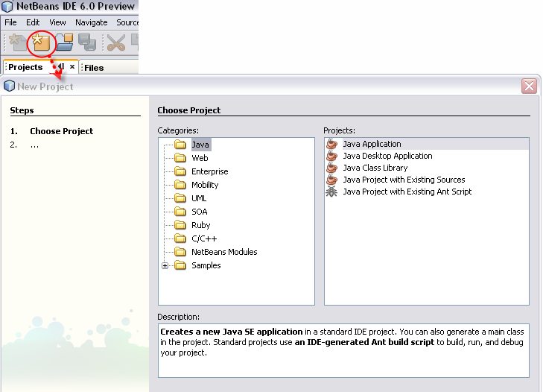Click the cube icon in New Project dialog title

(x=10, y=86)
